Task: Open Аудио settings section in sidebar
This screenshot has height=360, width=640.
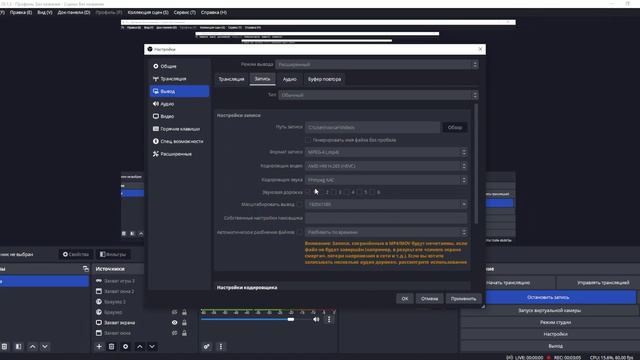Action: 180,104
